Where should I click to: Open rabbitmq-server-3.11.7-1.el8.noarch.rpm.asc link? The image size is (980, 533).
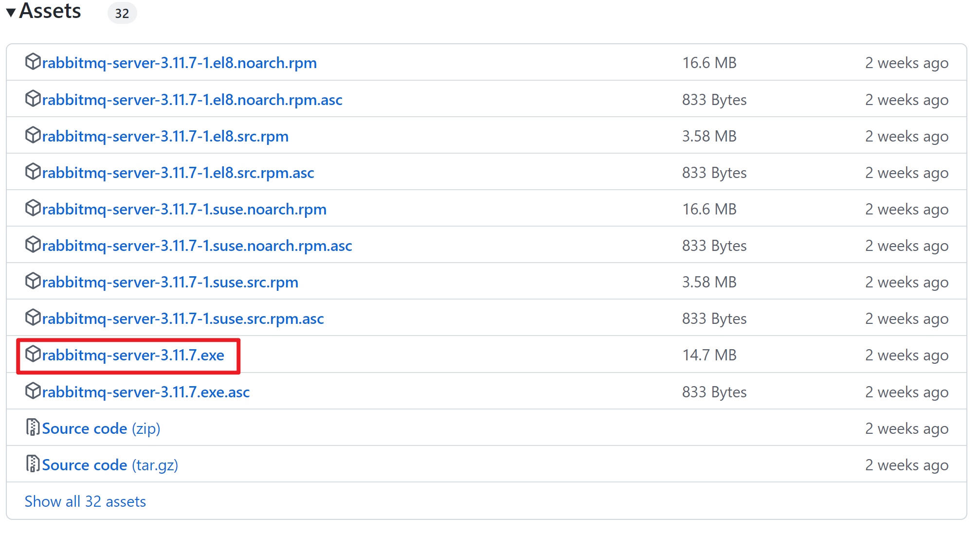(192, 100)
